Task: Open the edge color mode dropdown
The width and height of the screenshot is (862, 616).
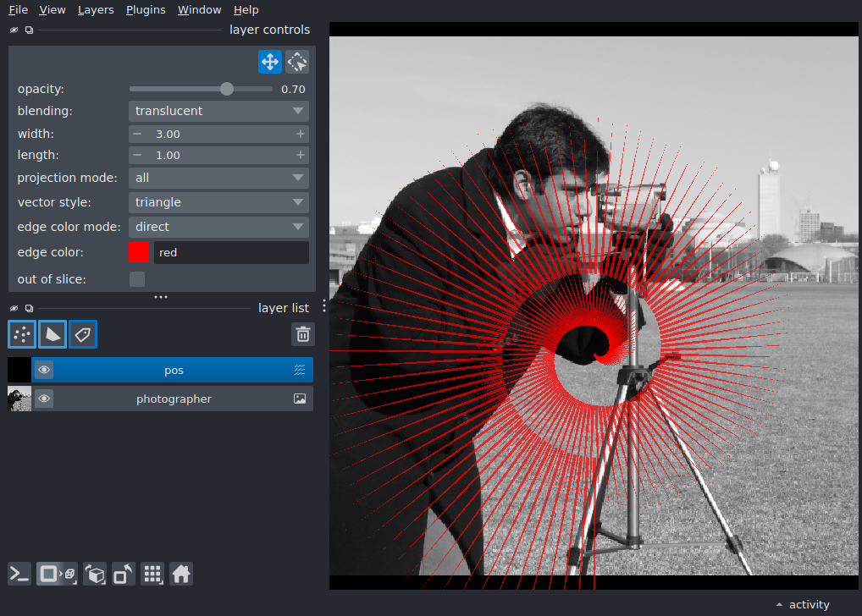Action: (x=218, y=227)
